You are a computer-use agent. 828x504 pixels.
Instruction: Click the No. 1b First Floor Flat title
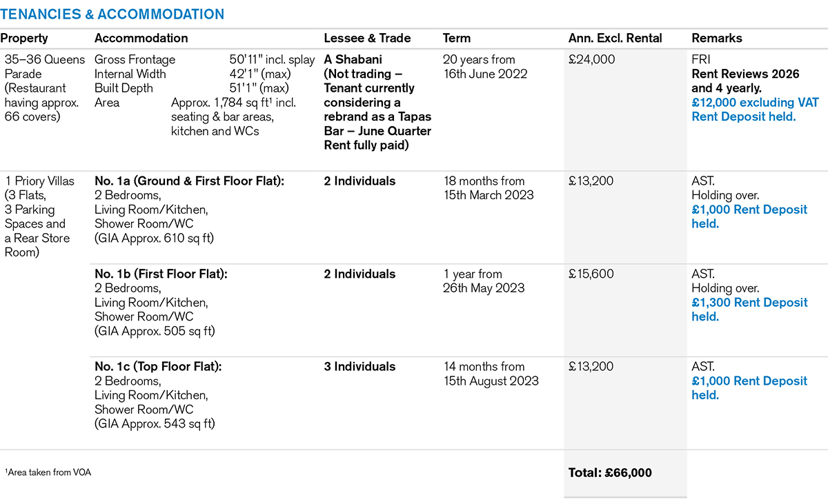point(161,274)
